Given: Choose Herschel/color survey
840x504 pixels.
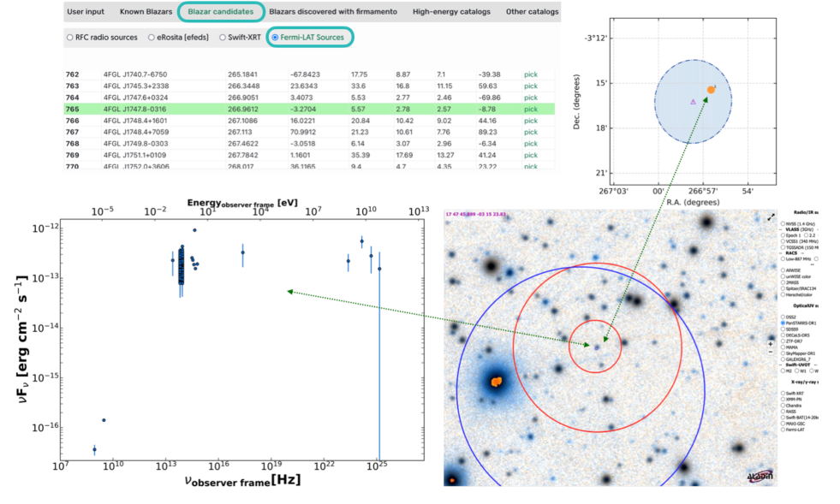Looking at the screenshot, I should (783, 294).
